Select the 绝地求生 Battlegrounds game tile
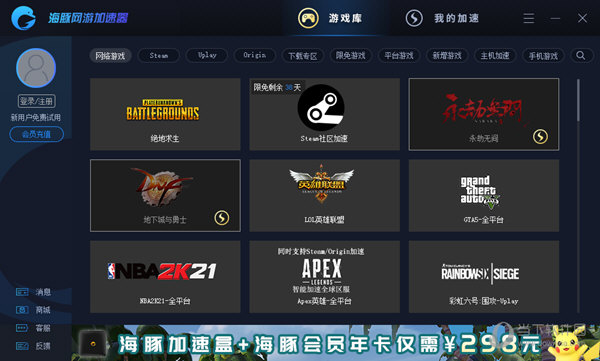This screenshot has height=361, width=600. coord(165,114)
